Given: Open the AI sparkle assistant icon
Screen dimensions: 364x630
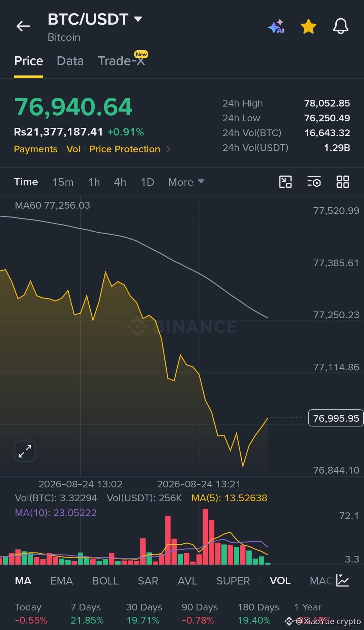Looking at the screenshot, I should (x=276, y=26).
